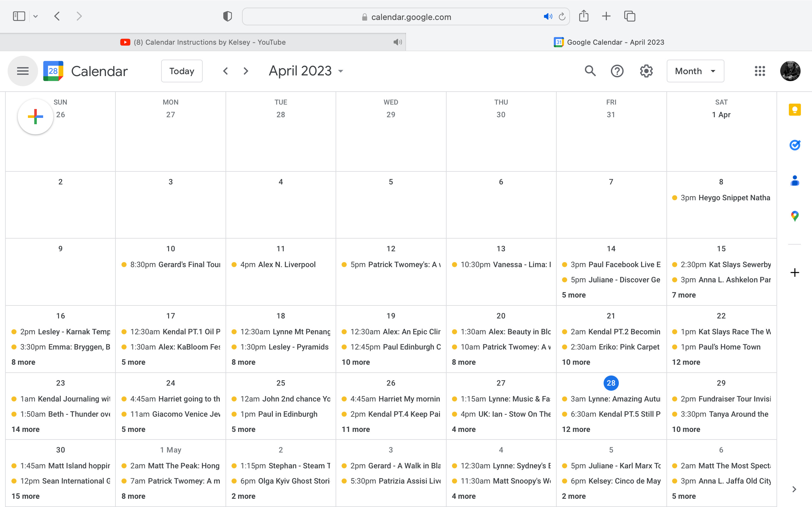Open the Google Keep side panel icon

tap(794, 110)
